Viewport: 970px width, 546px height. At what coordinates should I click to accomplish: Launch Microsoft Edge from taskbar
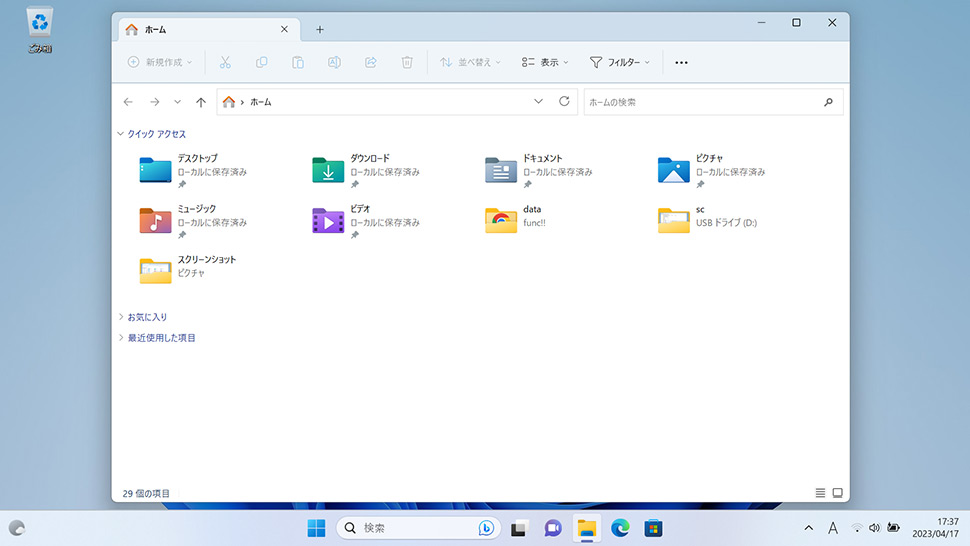(620, 528)
